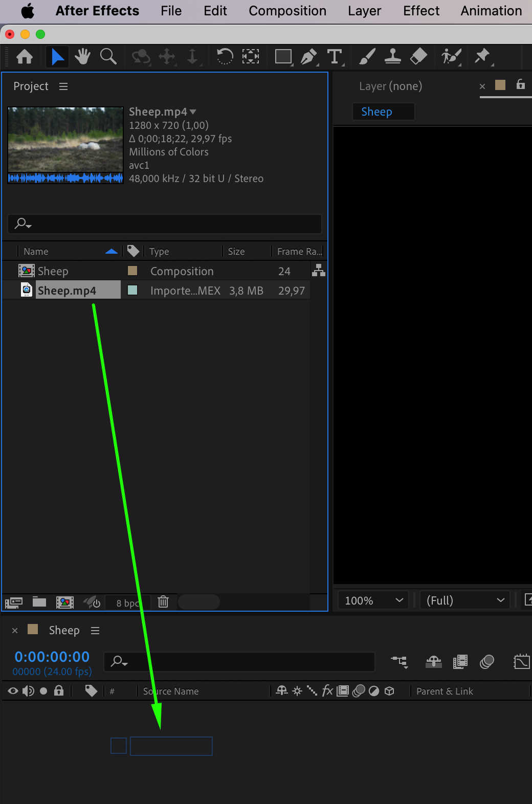The height and width of the screenshot is (804, 532).
Task: Click the Sheep.mp4 teal label color swatch
Action: [132, 290]
